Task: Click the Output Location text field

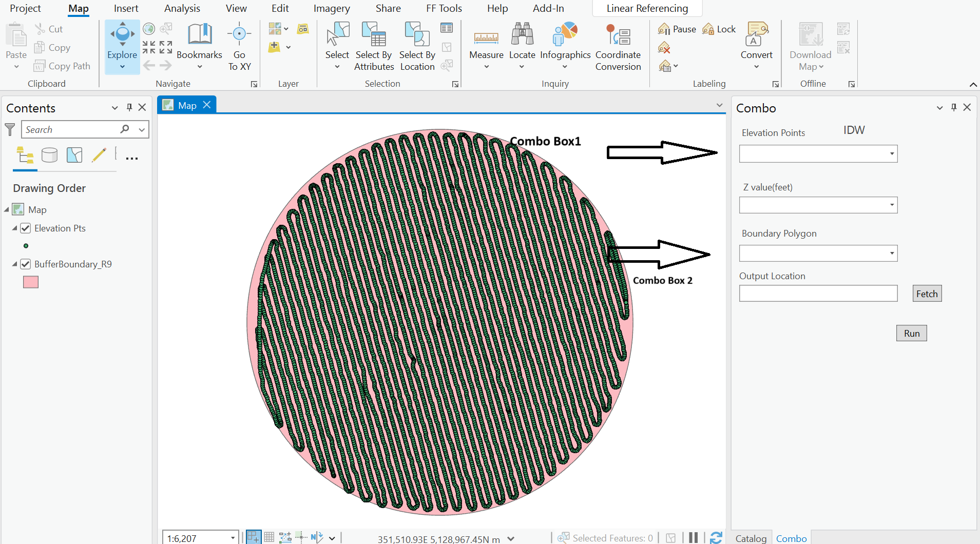Action: click(x=818, y=293)
